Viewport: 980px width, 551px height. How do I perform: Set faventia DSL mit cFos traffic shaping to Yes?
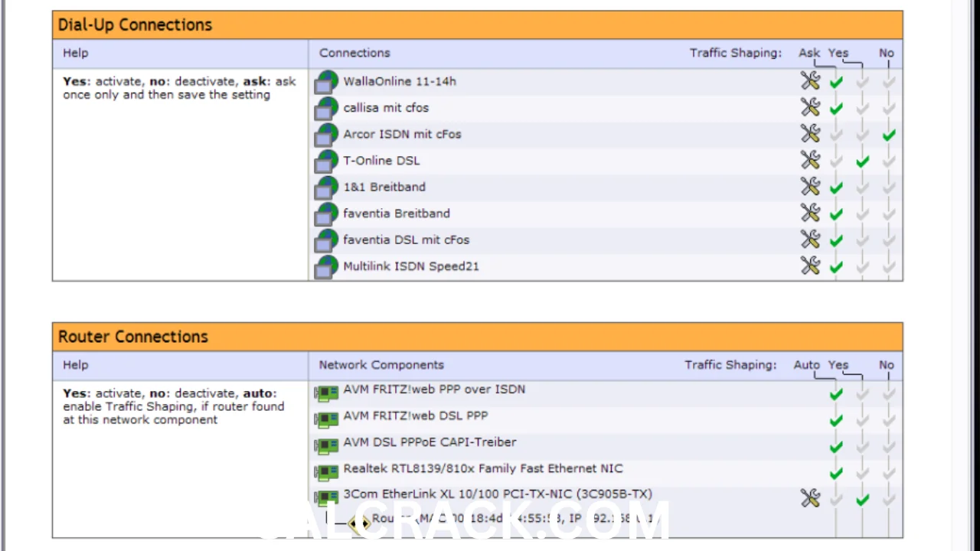tap(862, 240)
